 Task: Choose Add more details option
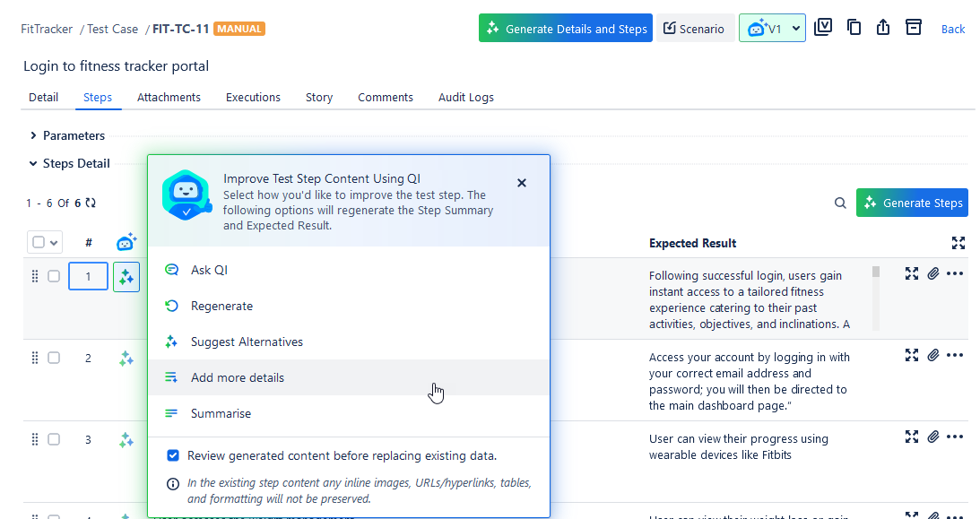click(238, 378)
